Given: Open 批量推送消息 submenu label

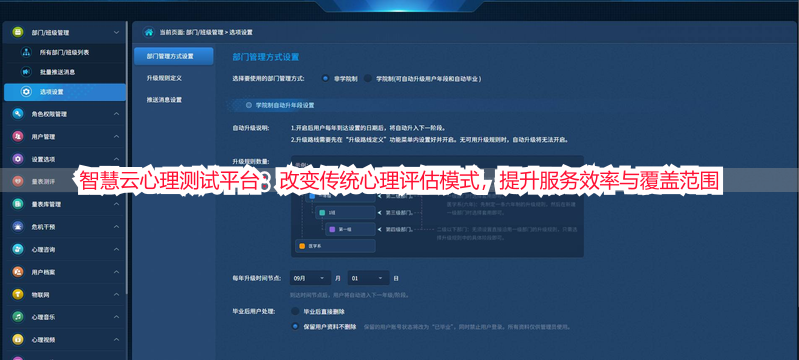Looking at the screenshot, I should (x=58, y=72).
